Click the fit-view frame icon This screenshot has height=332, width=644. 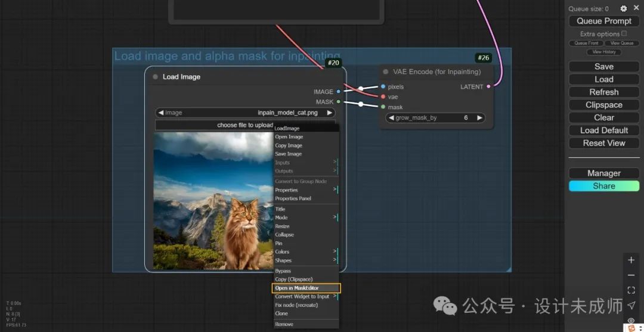click(631, 290)
